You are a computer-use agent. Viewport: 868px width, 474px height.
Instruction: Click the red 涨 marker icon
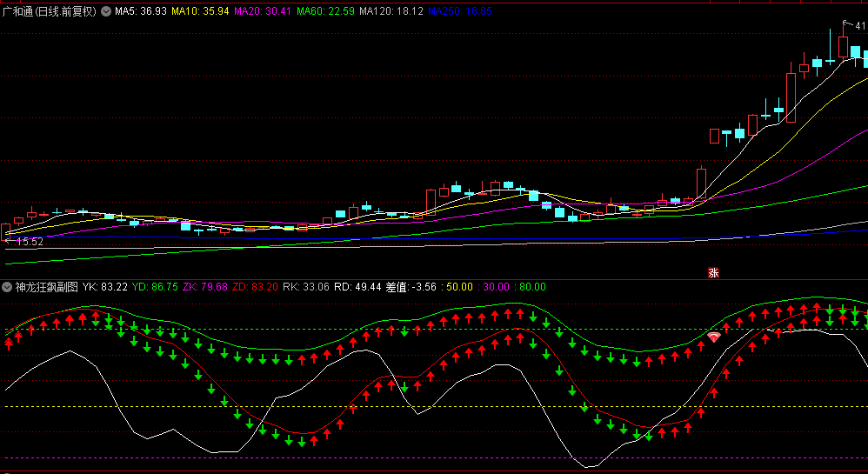pos(714,272)
